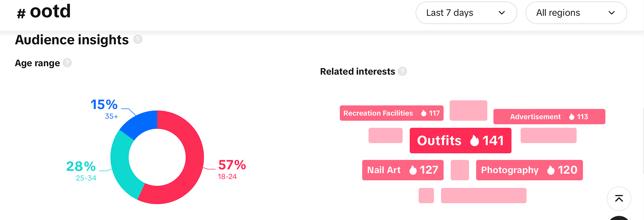
Task: Click the flame icon on Photography tag
Action: point(551,170)
